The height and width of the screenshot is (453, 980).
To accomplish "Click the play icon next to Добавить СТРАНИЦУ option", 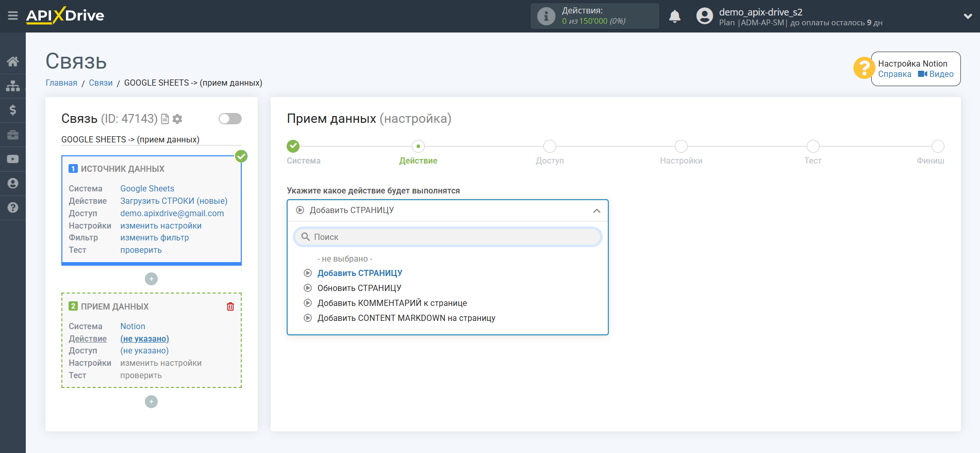I will (308, 273).
